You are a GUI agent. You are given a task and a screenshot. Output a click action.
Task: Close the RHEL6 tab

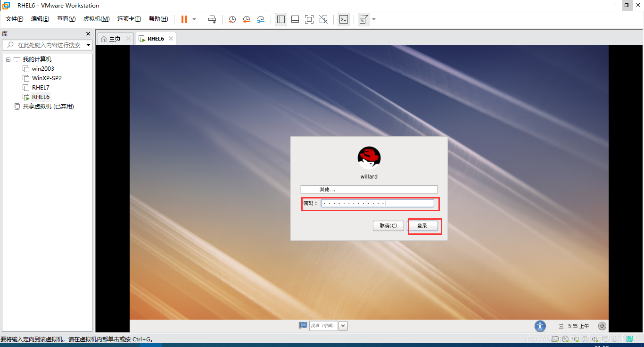coord(171,39)
